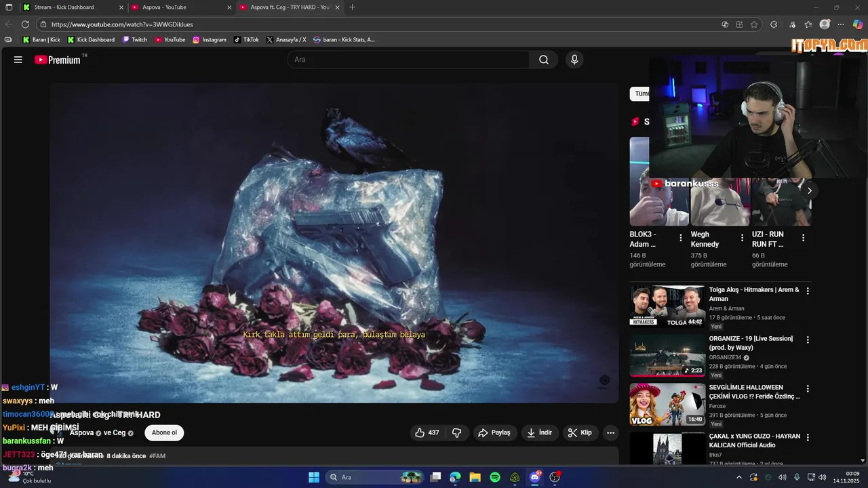Reload the page with the refresh icon
Image resolution: width=868 pixels, height=488 pixels.
pos(25,24)
